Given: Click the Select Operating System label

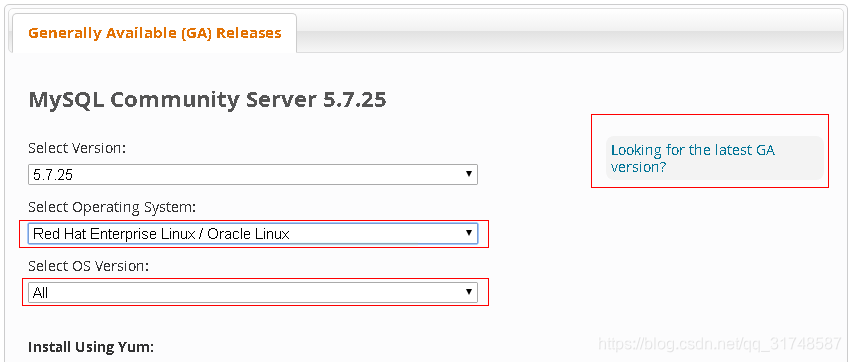Looking at the screenshot, I should pos(112,207).
